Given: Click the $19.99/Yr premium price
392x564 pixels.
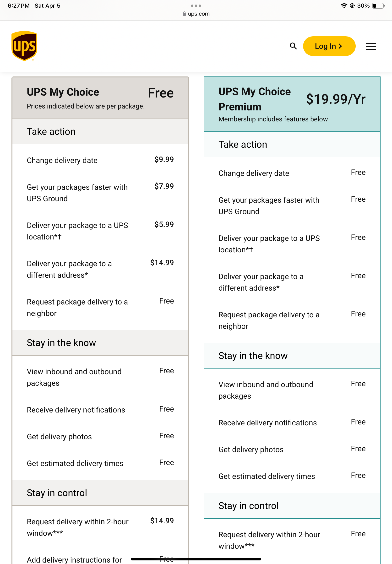Looking at the screenshot, I should coord(336,99).
